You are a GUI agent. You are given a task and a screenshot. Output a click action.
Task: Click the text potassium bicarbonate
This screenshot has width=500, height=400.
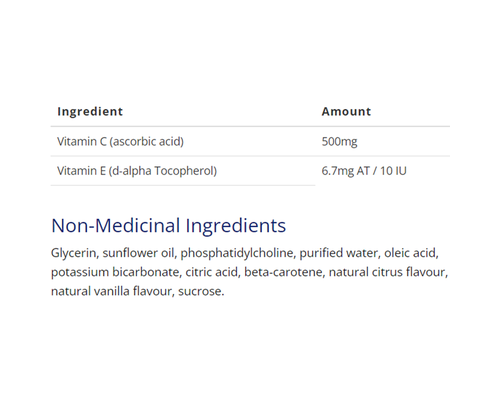click(x=115, y=272)
